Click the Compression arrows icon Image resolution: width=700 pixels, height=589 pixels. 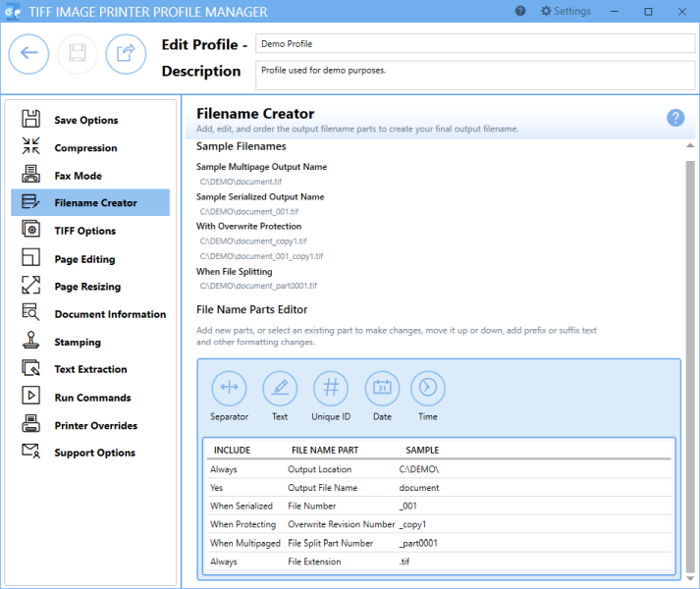point(30,146)
